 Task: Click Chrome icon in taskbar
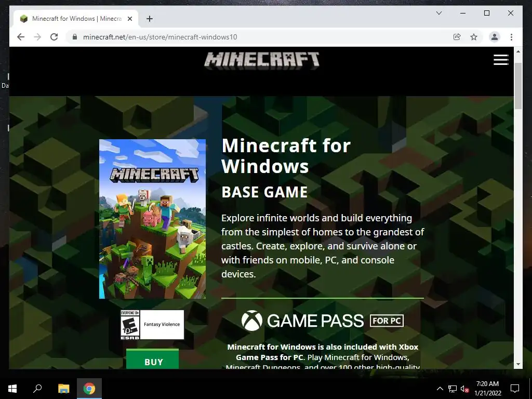click(89, 389)
